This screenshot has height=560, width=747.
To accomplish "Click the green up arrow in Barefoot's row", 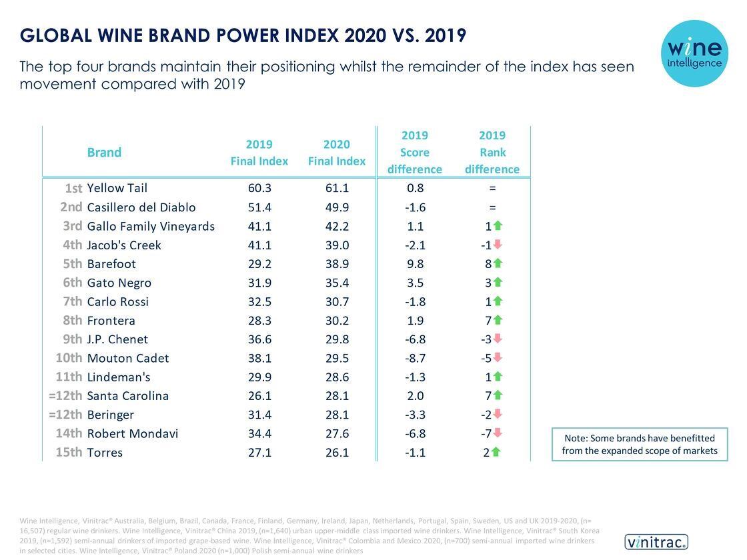I will click(498, 263).
